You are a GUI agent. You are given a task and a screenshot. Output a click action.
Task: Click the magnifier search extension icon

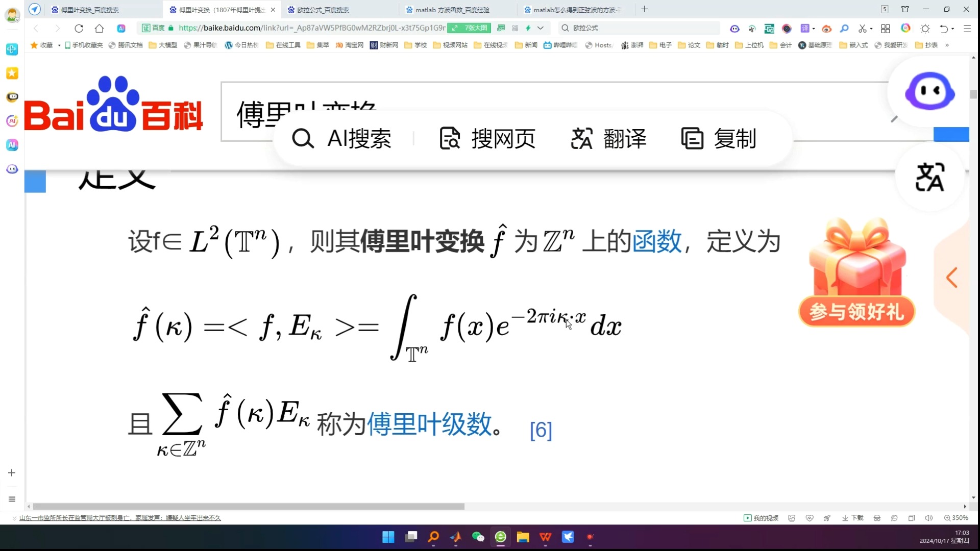coord(844,28)
